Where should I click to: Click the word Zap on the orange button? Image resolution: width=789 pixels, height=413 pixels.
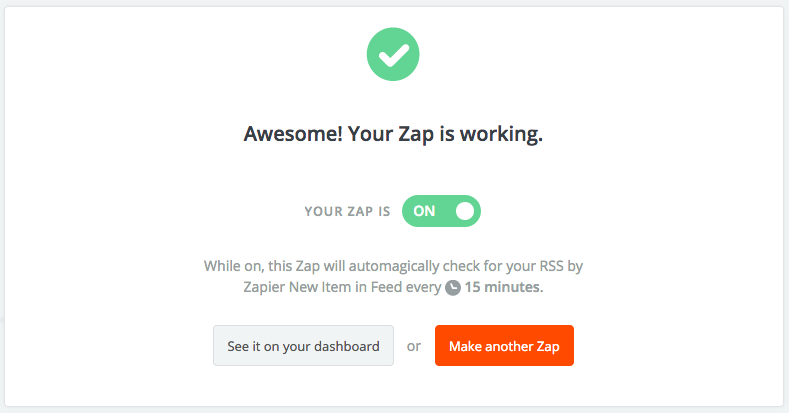point(547,347)
